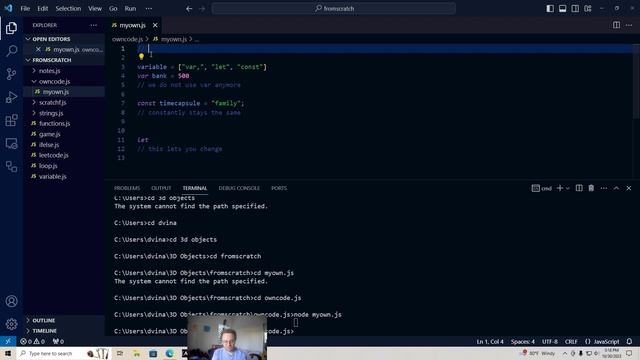Go forward with the navigation arrow

[202, 8]
